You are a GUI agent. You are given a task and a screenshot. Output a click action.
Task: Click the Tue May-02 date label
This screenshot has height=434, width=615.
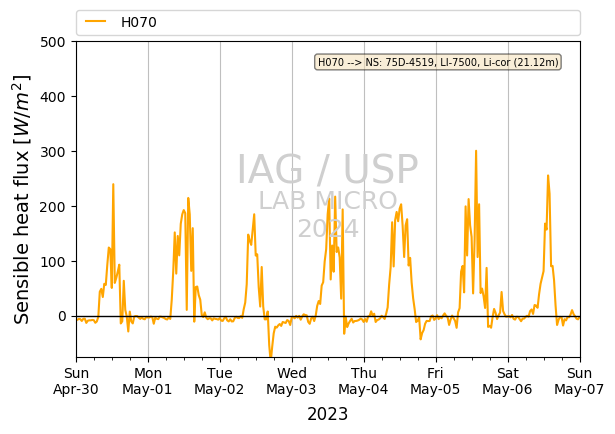pyautogui.click(x=220, y=381)
